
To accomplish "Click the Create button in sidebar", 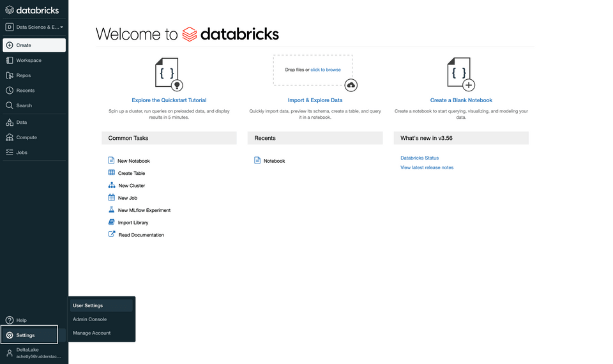I will click(x=34, y=45).
